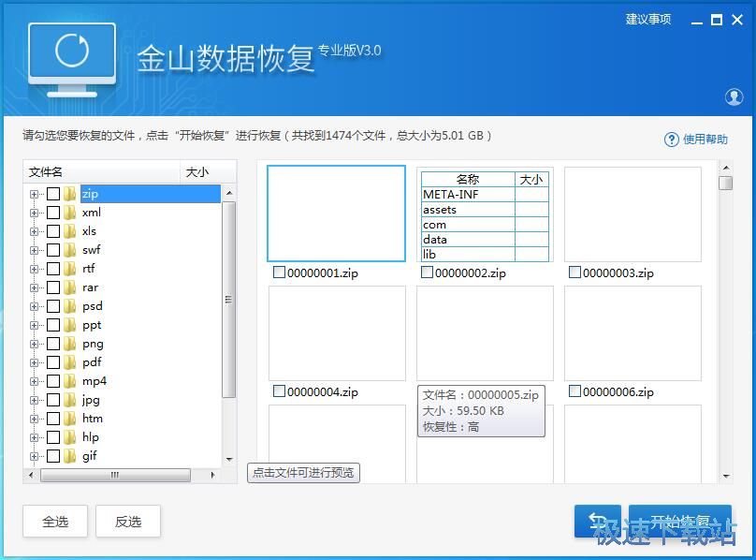The image size is (756, 560).
Task: Click the 反选 button
Action: pyautogui.click(x=128, y=521)
